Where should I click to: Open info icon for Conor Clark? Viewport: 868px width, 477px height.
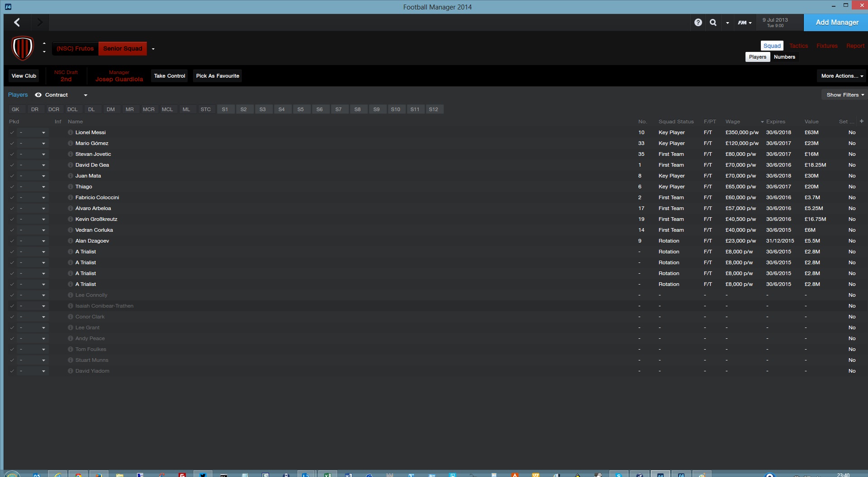[x=71, y=317]
